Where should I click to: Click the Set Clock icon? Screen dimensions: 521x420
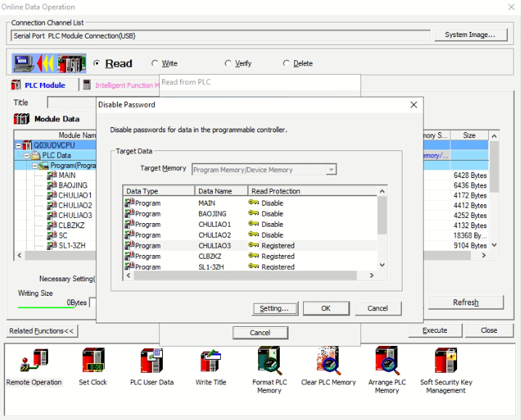[x=93, y=362]
